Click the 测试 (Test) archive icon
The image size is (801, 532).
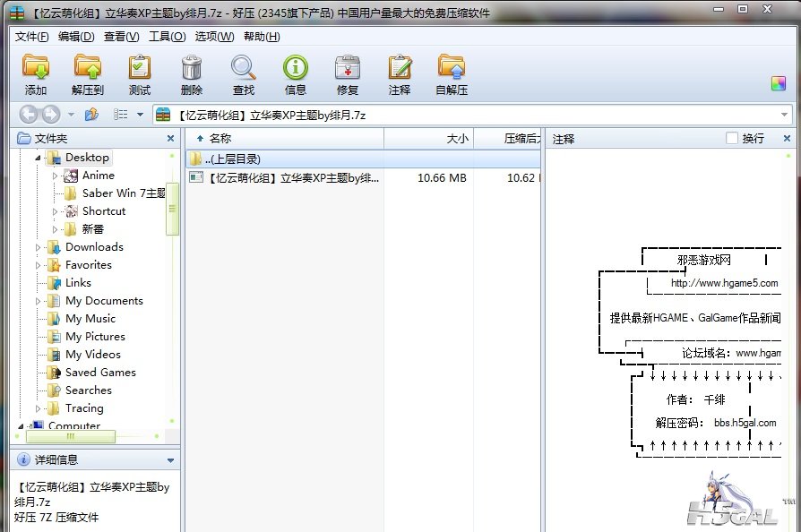click(140, 69)
